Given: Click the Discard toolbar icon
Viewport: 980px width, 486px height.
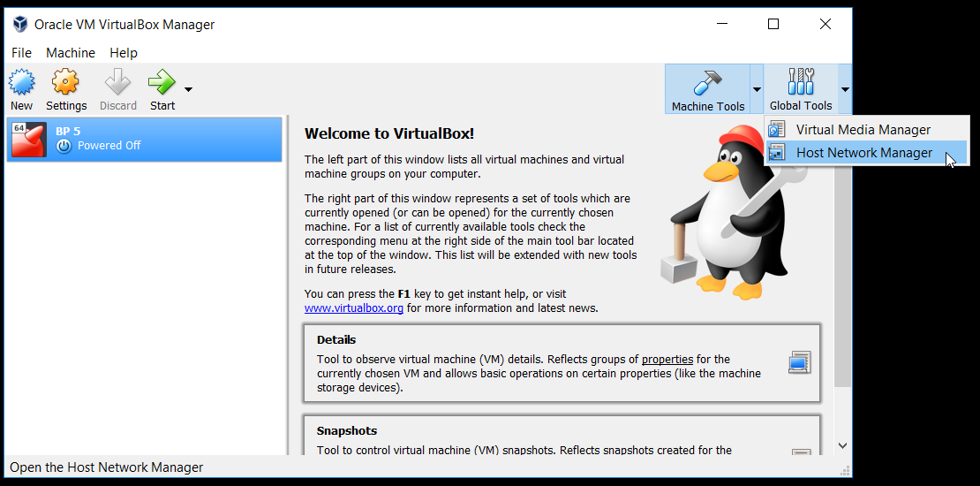Looking at the screenshot, I should pos(117,82).
